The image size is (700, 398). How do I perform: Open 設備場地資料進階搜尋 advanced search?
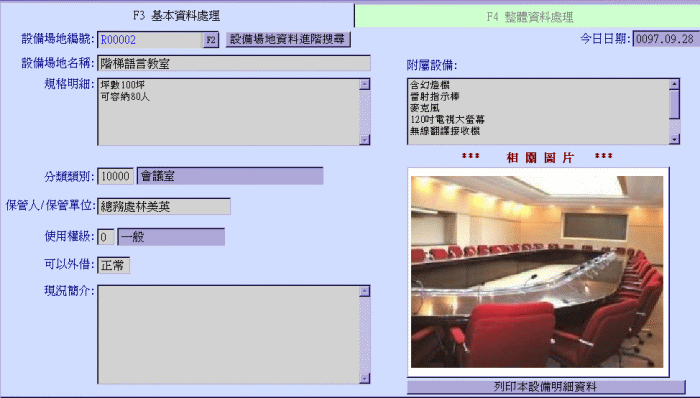(288, 39)
